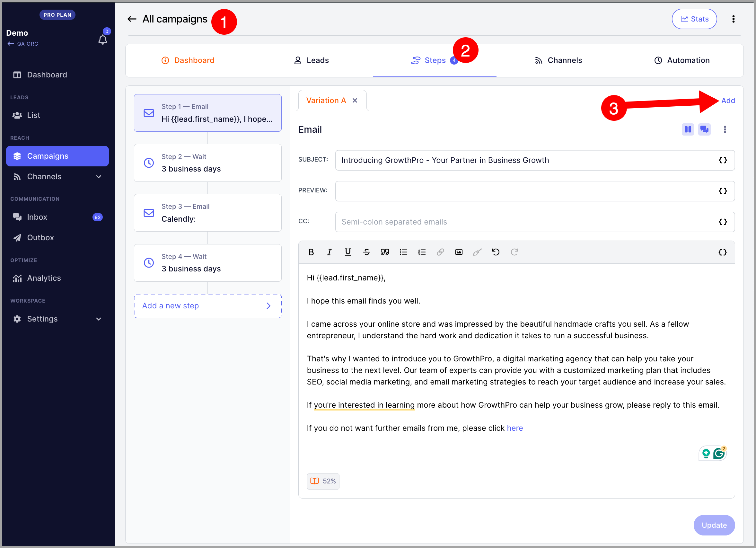Undo the last edit

click(496, 252)
